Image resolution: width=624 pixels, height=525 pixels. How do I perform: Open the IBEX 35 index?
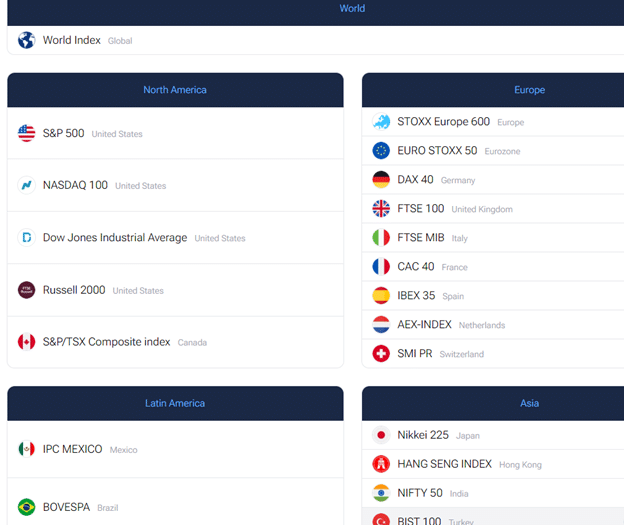click(x=416, y=295)
